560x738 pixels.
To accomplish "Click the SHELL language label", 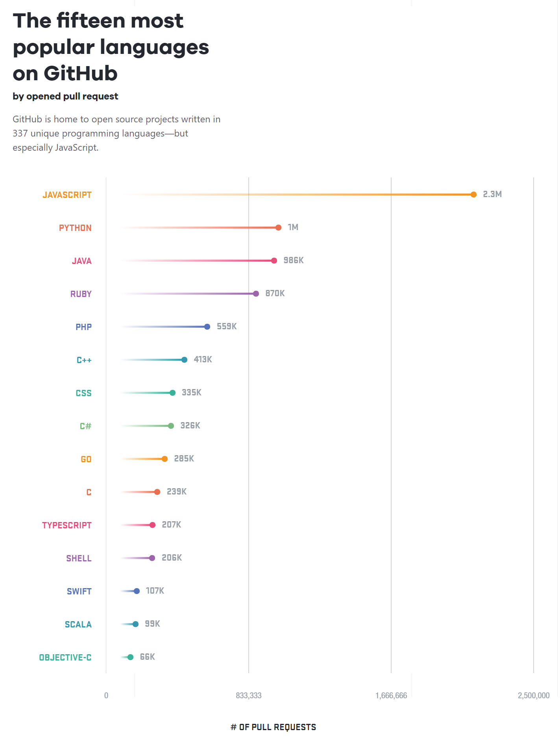I will (79, 558).
